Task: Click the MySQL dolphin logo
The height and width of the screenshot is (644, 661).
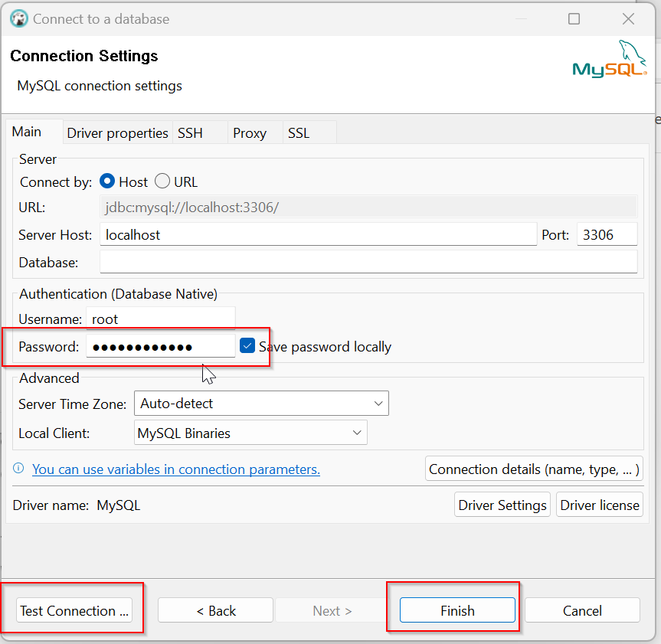Action: click(x=609, y=61)
